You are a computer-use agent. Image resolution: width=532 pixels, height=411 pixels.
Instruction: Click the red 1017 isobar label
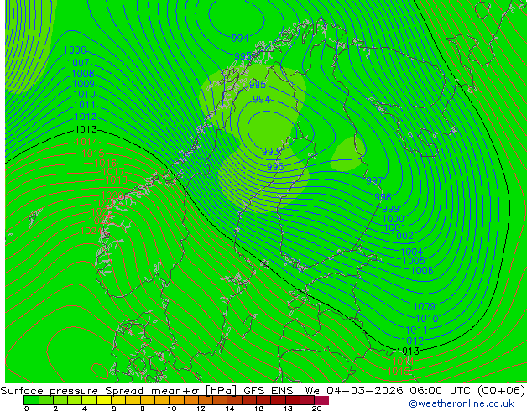113,172
